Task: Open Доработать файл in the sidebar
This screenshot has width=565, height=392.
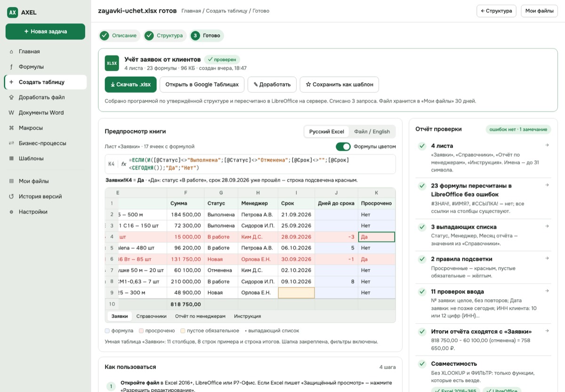Action: pyautogui.click(x=45, y=97)
